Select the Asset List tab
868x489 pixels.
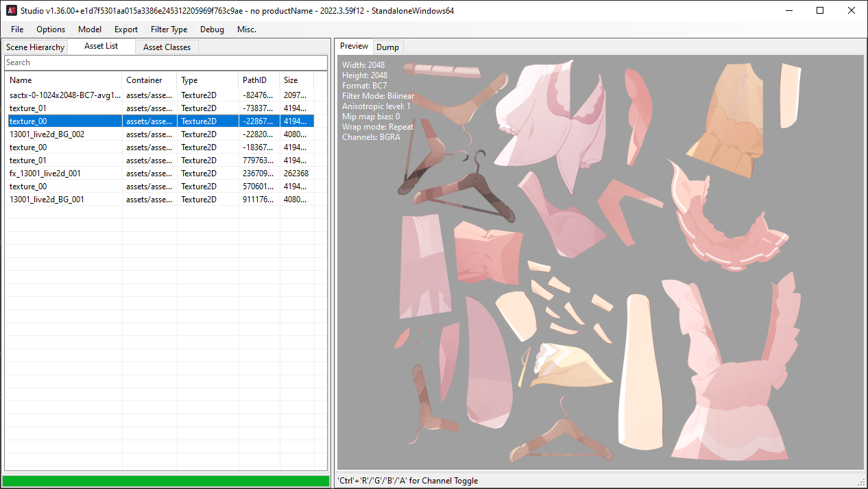pyautogui.click(x=101, y=46)
